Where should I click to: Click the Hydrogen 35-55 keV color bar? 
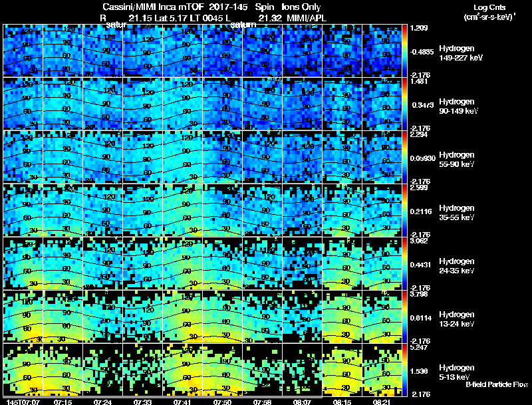[405, 210]
